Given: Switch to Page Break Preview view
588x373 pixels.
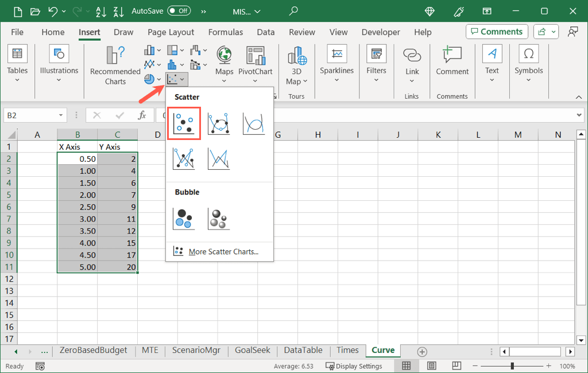Looking at the screenshot, I should pos(456,366).
